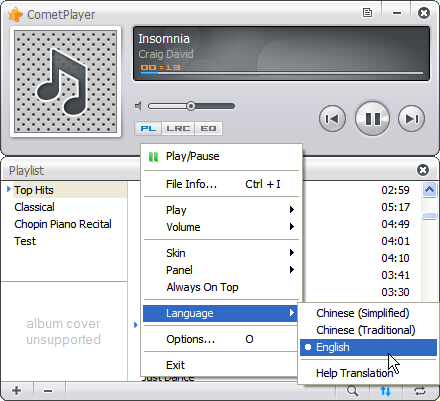Skip to the next track
The image size is (440, 401).
click(x=411, y=118)
